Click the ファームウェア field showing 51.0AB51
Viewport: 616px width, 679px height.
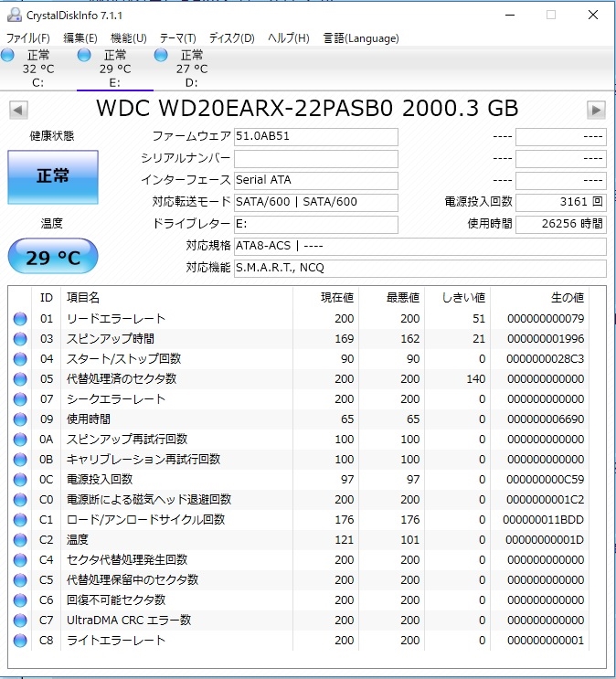tap(316, 137)
